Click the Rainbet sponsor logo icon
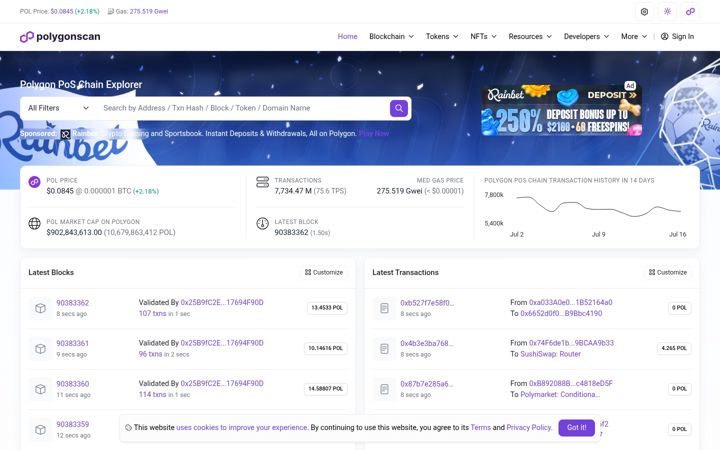Screen dimensions: 720x450 (x=66, y=134)
